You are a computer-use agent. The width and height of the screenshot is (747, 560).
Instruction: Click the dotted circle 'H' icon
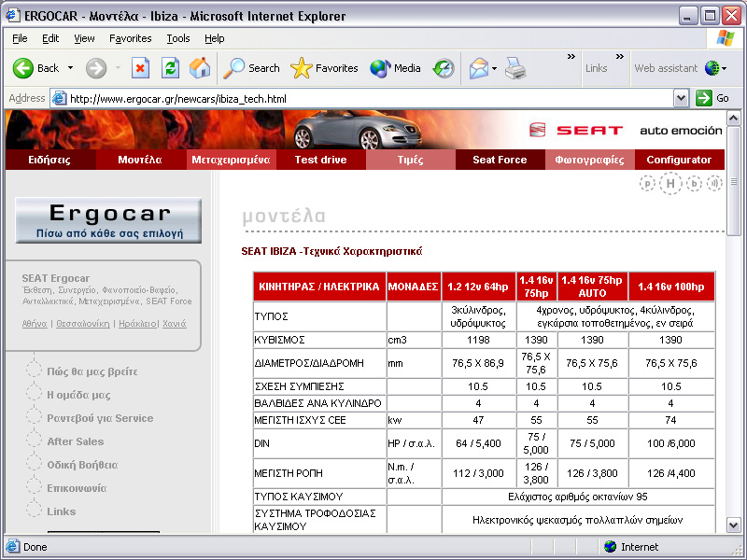pyautogui.click(x=670, y=183)
